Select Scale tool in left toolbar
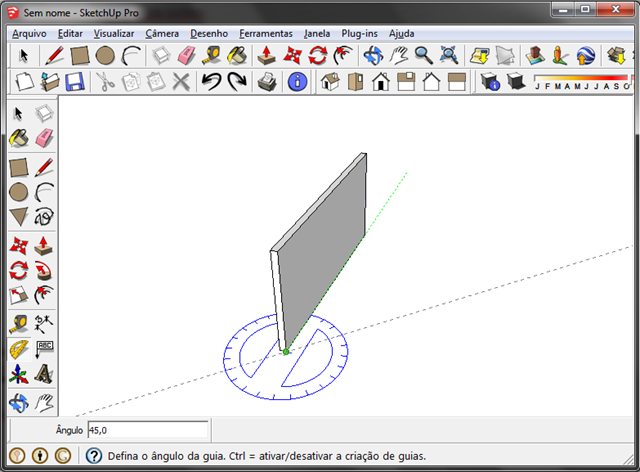The width and height of the screenshot is (640, 472). coord(18,295)
